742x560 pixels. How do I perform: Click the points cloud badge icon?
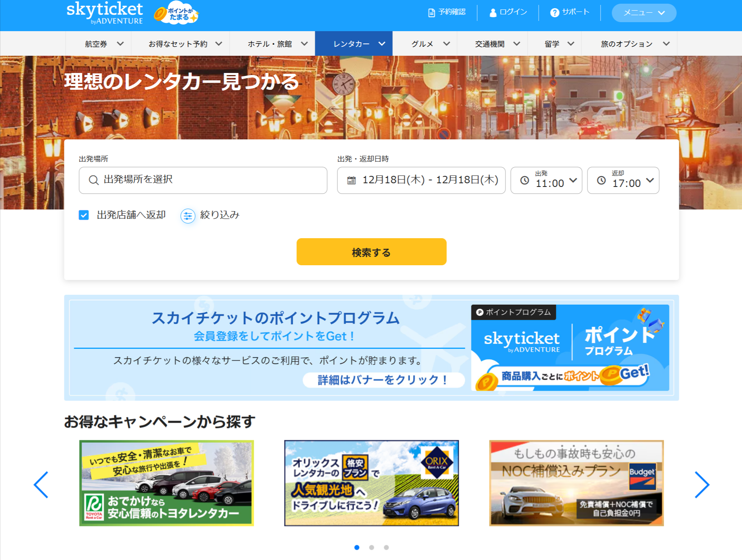[x=177, y=14]
